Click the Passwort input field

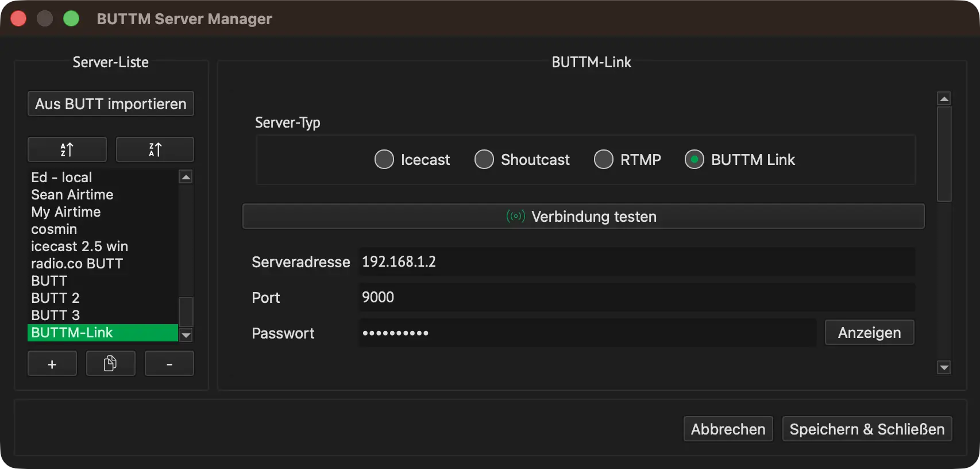point(588,333)
